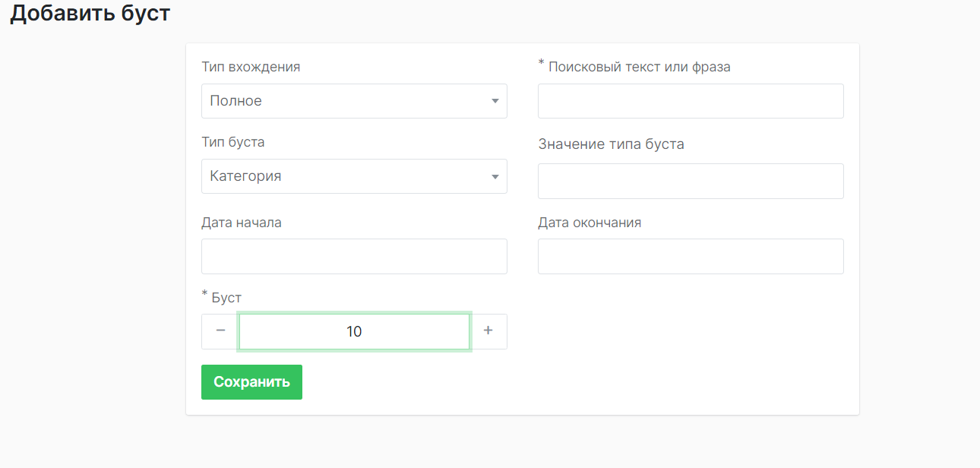Image resolution: width=980 pixels, height=468 pixels.
Task: Expand the "Полное" selector via its arrow
Action: click(495, 100)
